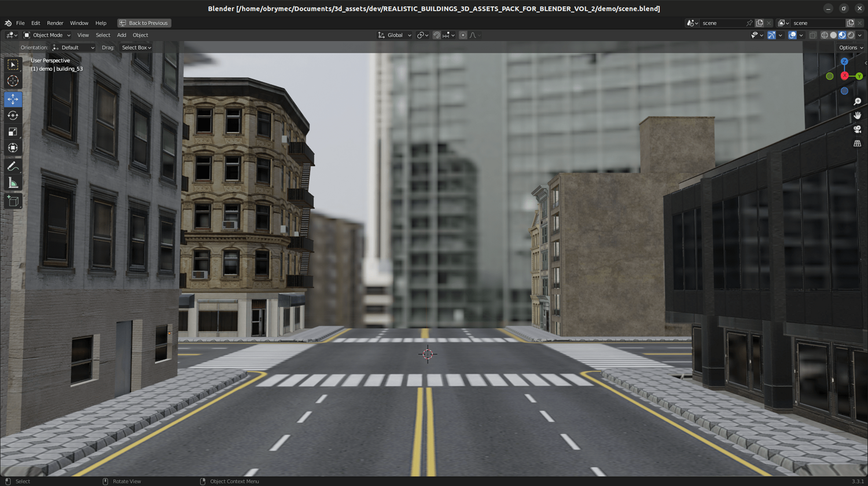This screenshot has width=868, height=486.
Task: Pin the scene to workspace
Action: click(749, 23)
